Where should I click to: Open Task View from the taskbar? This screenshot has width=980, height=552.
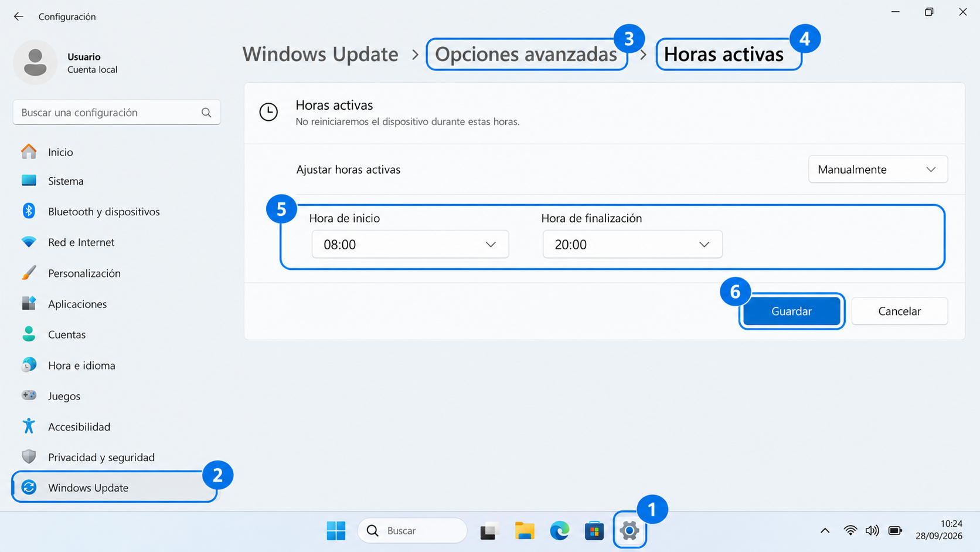click(488, 531)
